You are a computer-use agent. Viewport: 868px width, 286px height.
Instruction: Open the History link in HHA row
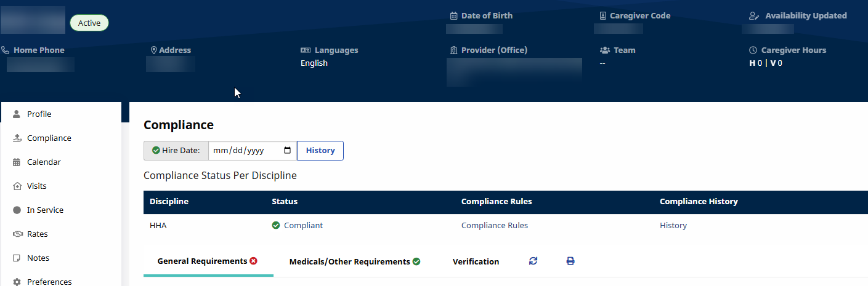[673, 226]
